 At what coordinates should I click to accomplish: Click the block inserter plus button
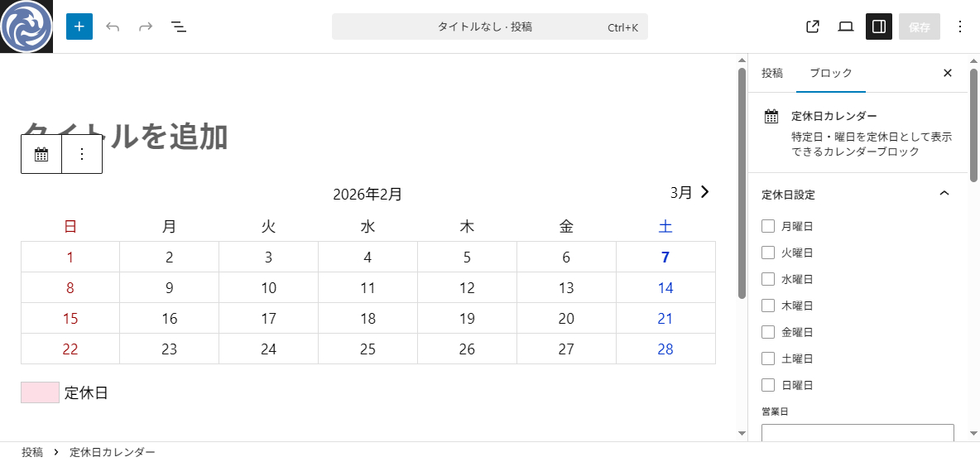pyautogui.click(x=79, y=26)
